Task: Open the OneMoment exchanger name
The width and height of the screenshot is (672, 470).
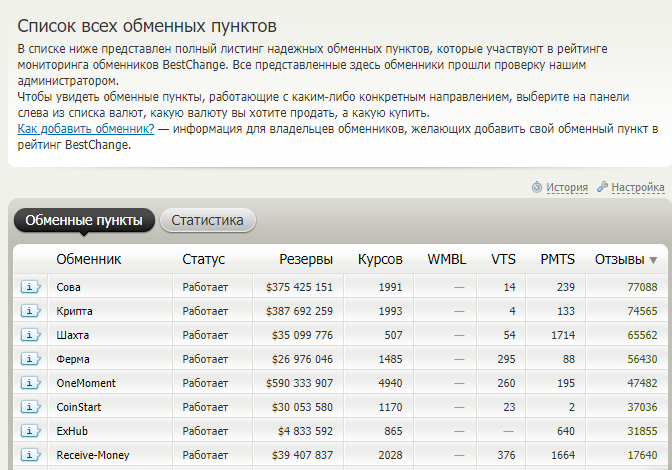Action: coord(86,383)
